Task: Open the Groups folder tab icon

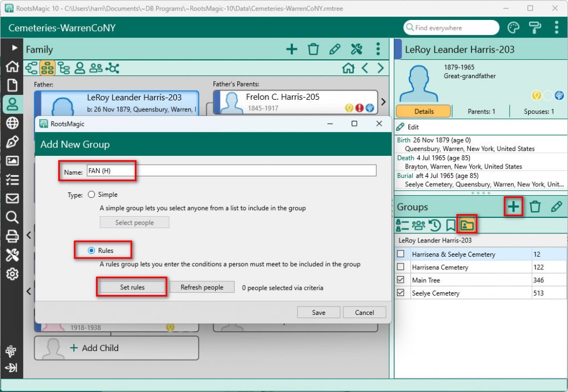Action: click(x=466, y=226)
